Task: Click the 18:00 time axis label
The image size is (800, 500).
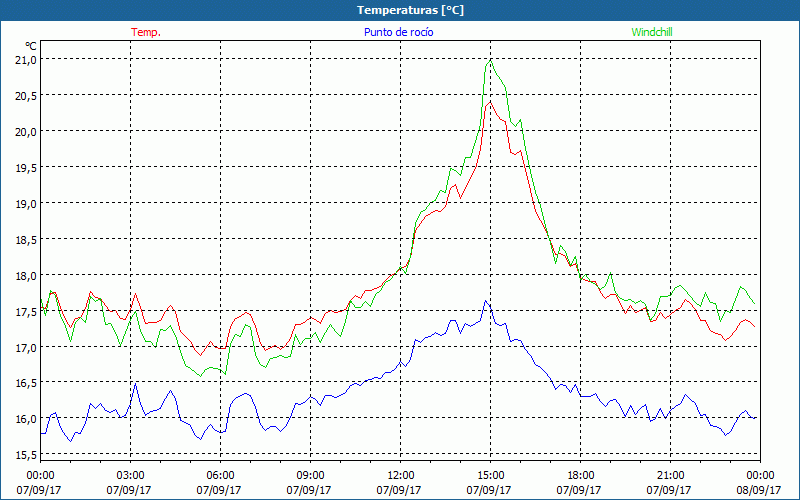Action: click(581, 476)
